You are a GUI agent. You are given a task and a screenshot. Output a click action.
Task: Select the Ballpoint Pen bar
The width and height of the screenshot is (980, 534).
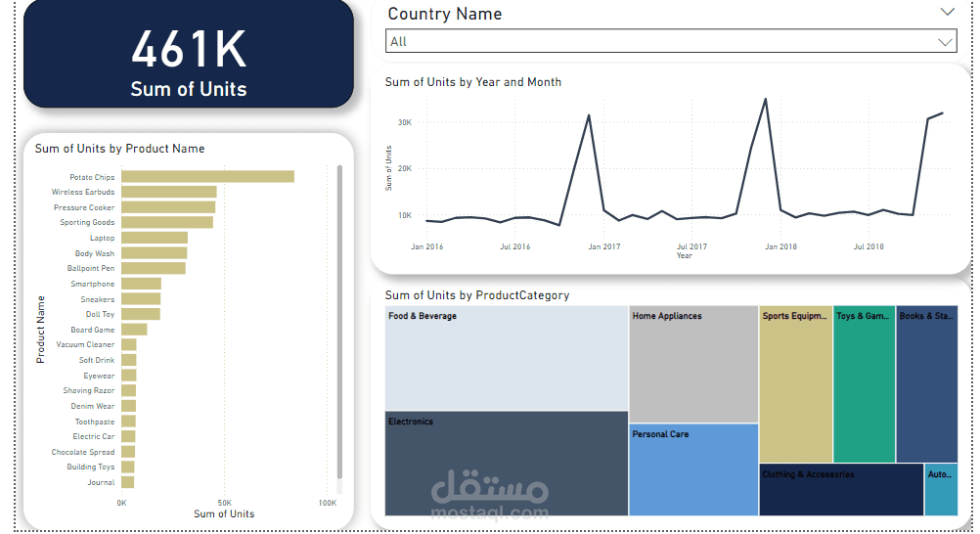tap(154, 268)
